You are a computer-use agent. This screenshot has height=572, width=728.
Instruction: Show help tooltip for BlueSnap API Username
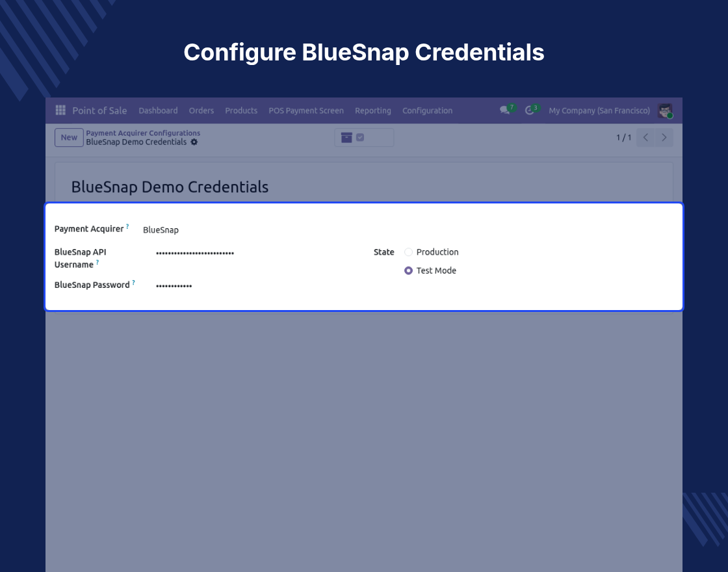(x=97, y=263)
